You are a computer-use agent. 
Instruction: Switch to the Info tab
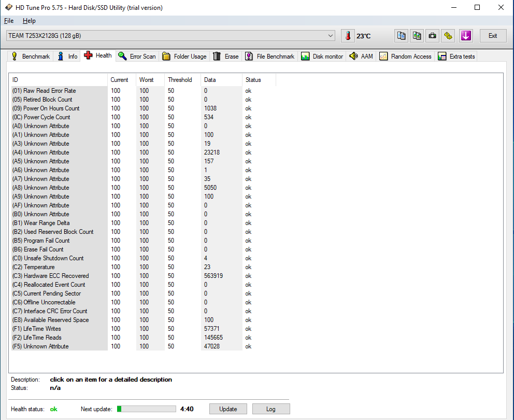click(x=67, y=57)
